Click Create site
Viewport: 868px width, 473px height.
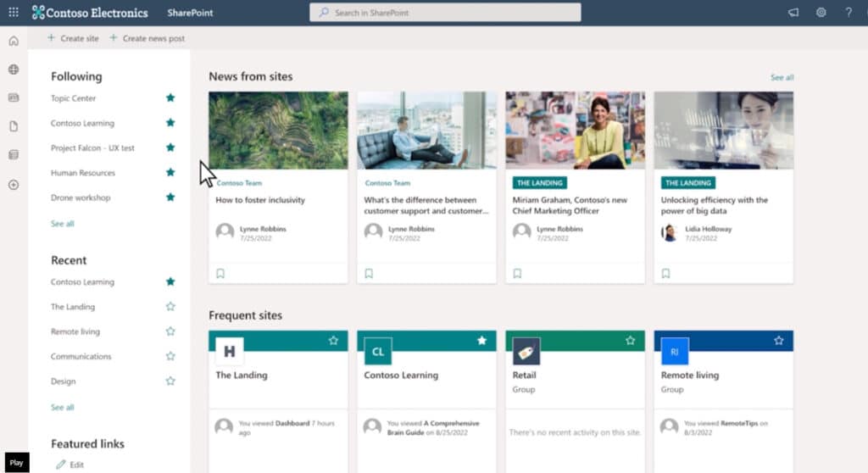(73, 38)
